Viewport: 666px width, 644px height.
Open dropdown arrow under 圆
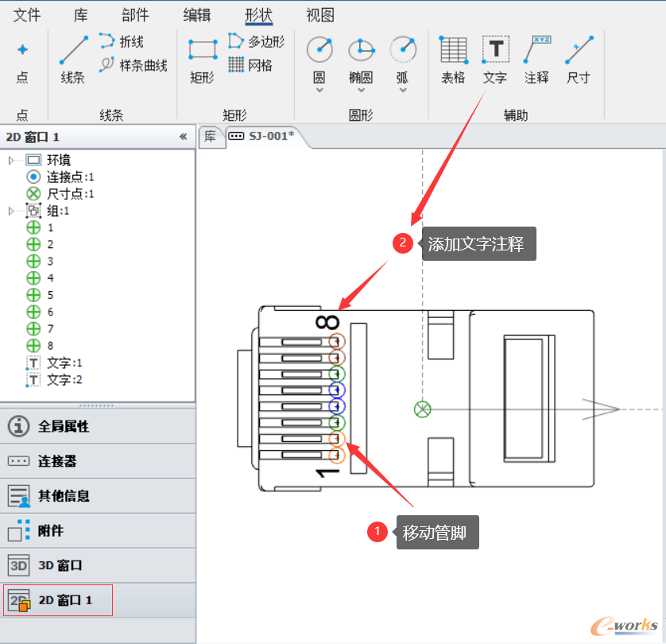pos(319,90)
